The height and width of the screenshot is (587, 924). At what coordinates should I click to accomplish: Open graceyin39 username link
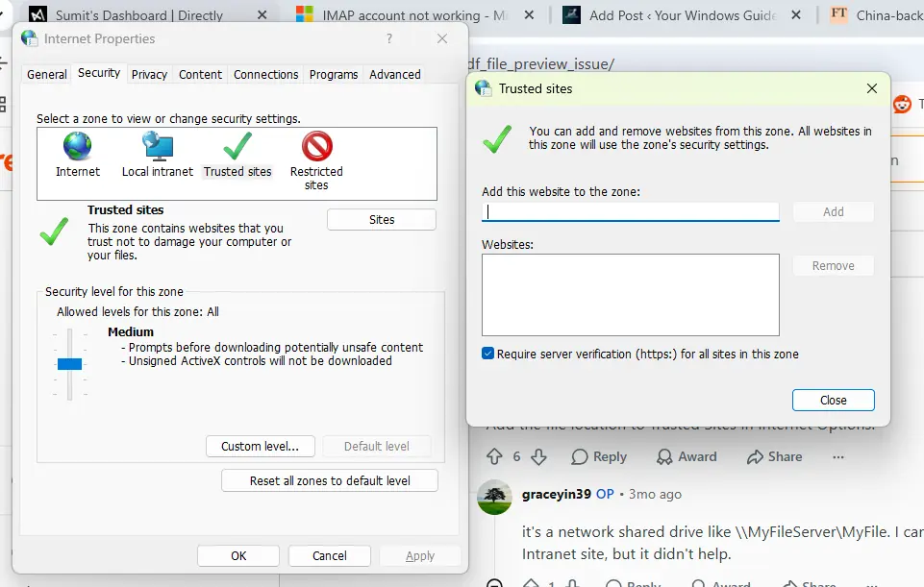click(557, 494)
